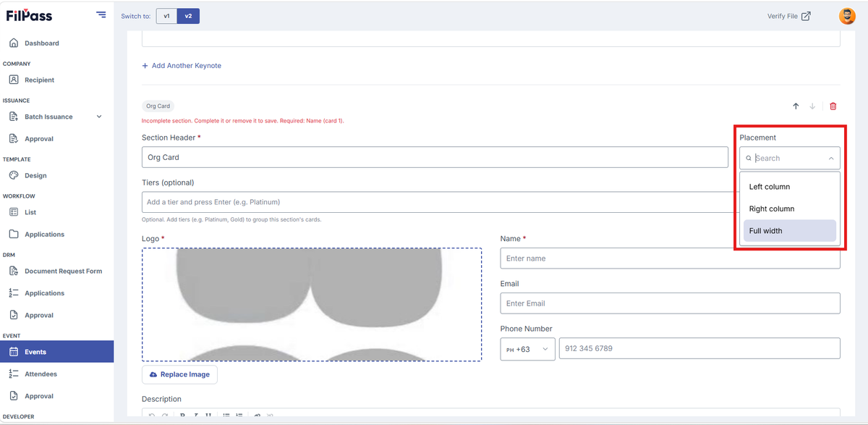Click the Incomplete section error message
868x425 pixels.
(x=242, y=121)
